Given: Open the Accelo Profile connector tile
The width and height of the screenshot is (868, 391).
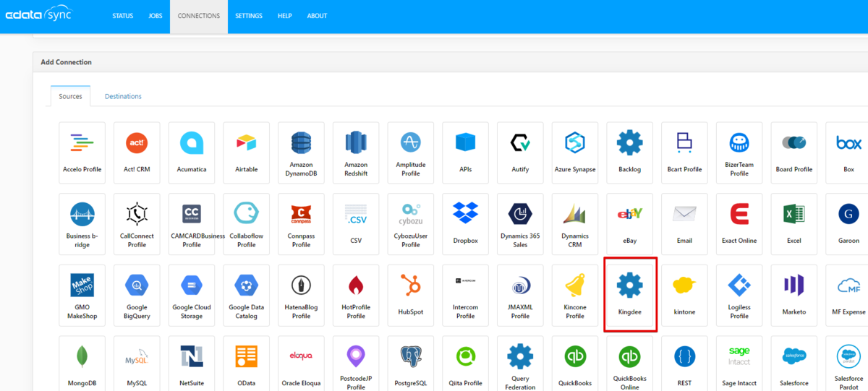Looking at the screenshot, I should click(x=82, y=152).
